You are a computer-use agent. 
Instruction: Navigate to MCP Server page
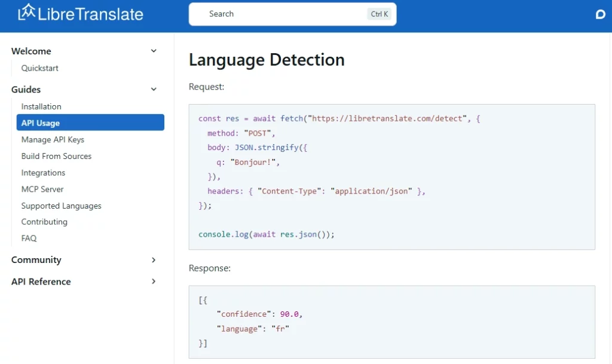(42, 189)
